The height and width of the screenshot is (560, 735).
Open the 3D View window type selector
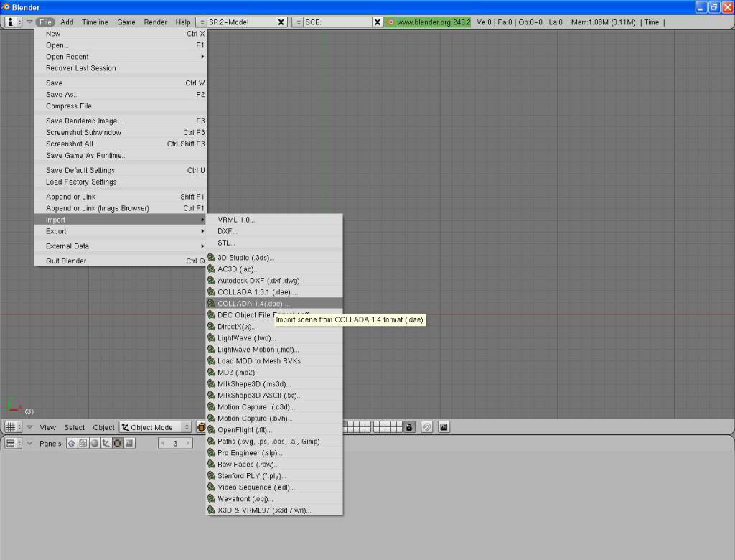tap(12, 427)
